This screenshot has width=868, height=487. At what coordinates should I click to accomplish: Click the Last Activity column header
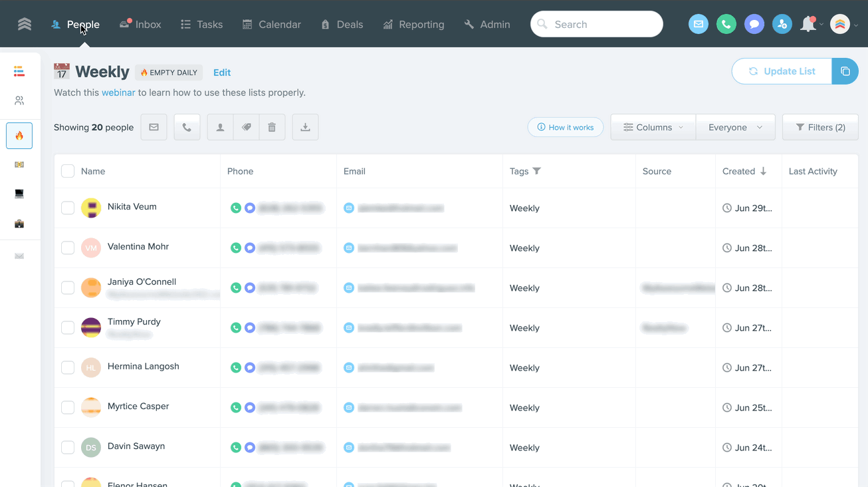coord(813,171)
